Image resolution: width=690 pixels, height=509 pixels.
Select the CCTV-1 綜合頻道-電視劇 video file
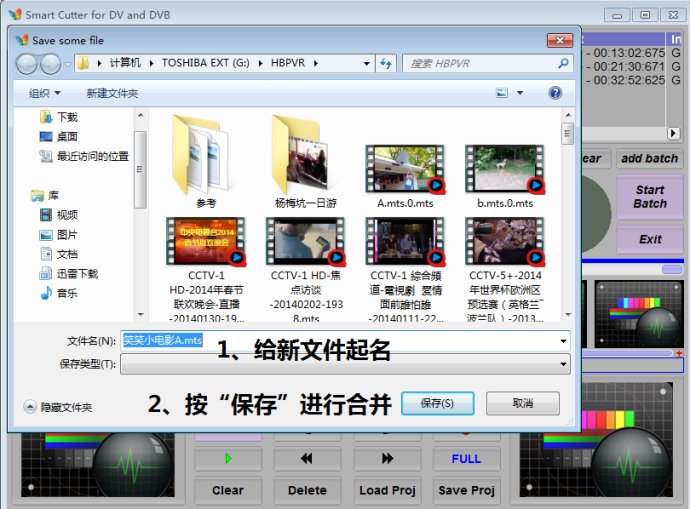[x=405, y=269]
